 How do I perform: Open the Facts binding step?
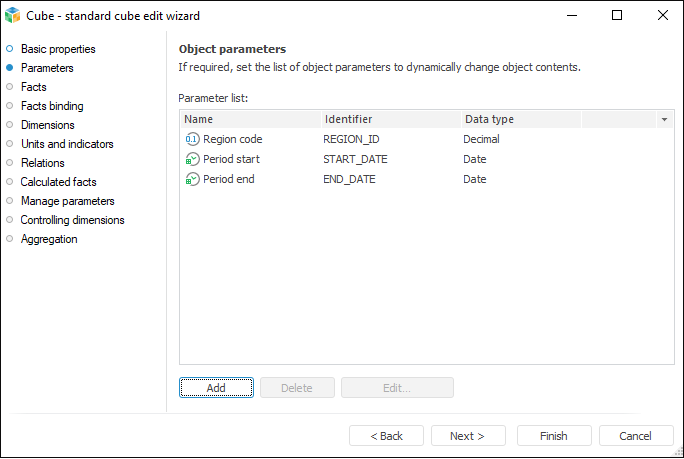point(52,106)
